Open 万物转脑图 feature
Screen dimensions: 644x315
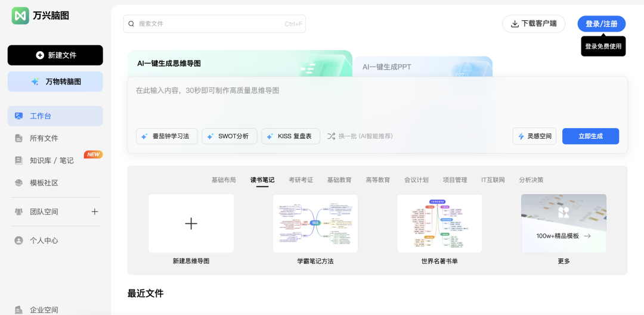click(55, 82)
